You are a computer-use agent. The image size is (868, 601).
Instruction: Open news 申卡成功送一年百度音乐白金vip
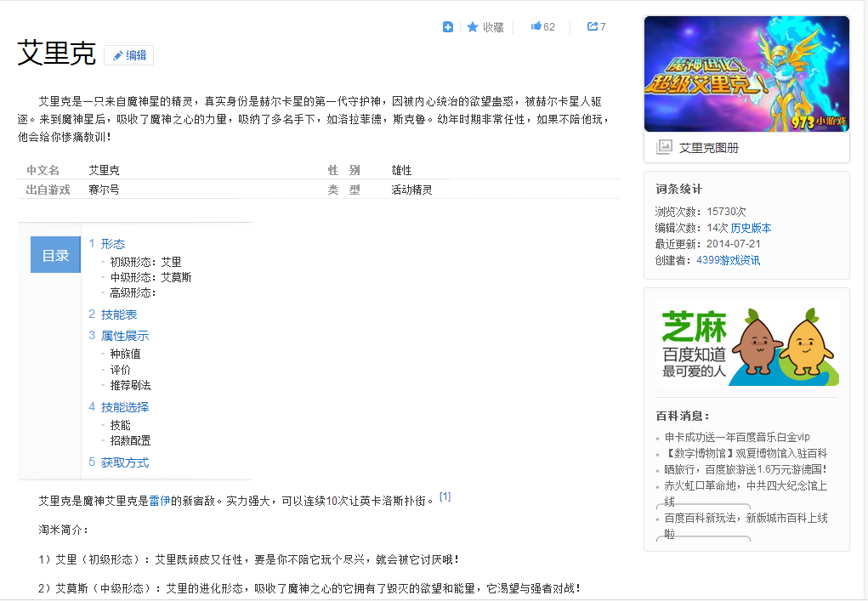[737, 437]
